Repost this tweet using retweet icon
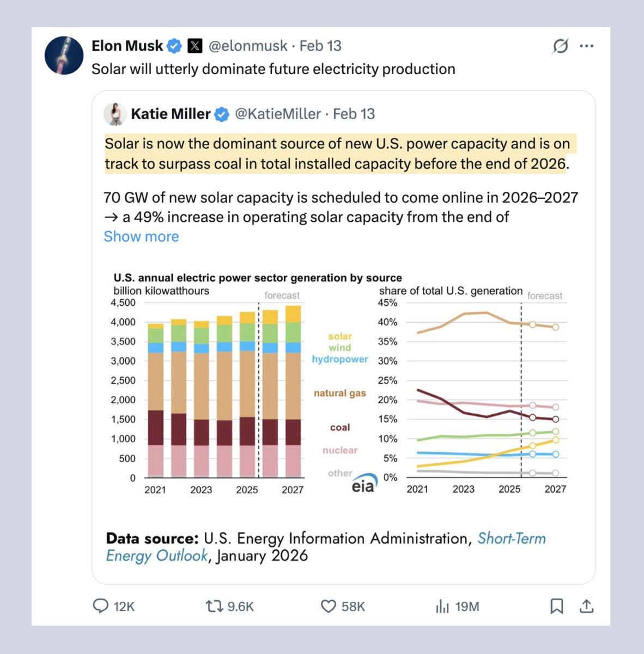 (213, 606)
